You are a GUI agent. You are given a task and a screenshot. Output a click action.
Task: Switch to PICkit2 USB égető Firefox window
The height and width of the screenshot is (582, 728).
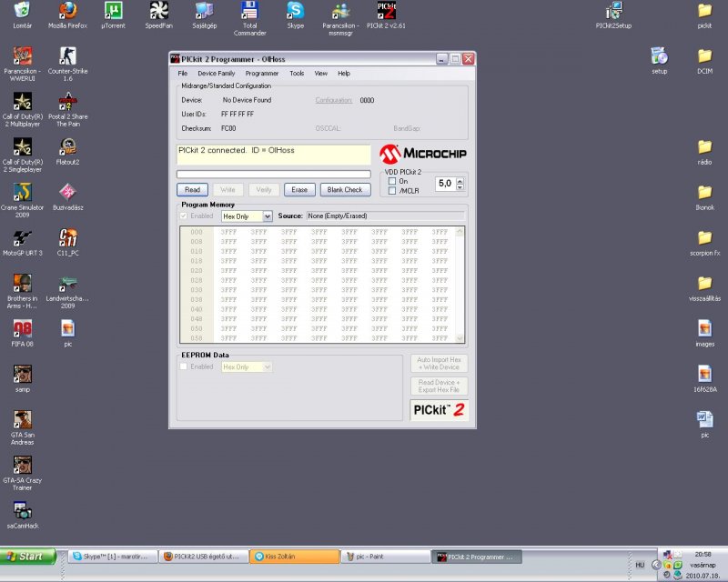point(204,557)
